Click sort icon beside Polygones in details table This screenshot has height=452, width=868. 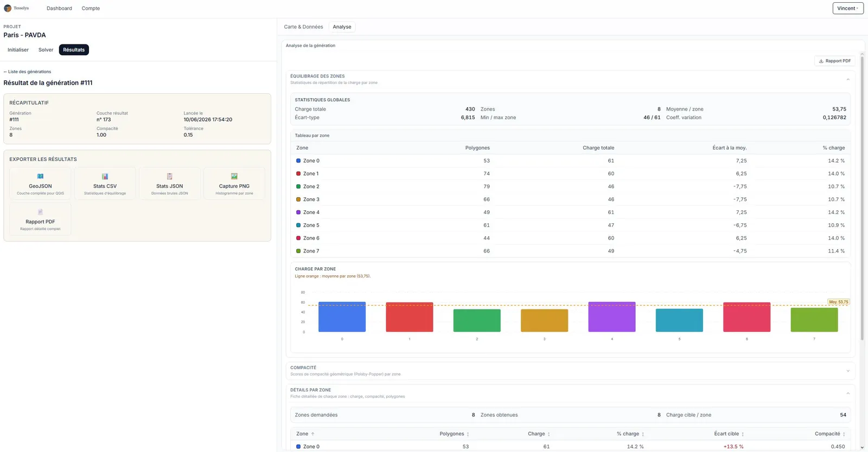point(468,434)
